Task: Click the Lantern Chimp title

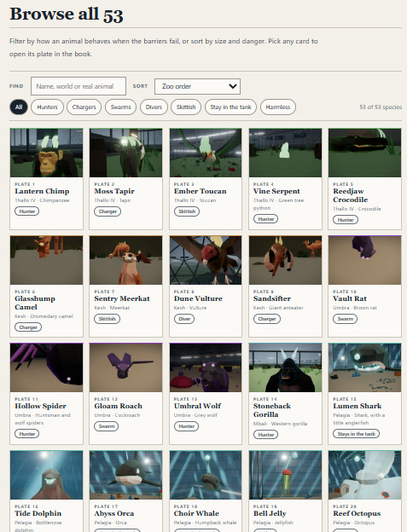Action: [x=42, y=191]
